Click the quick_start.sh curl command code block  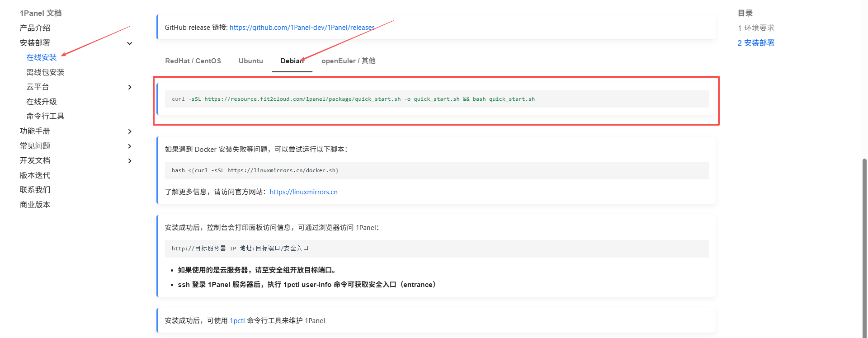point(353,99)
